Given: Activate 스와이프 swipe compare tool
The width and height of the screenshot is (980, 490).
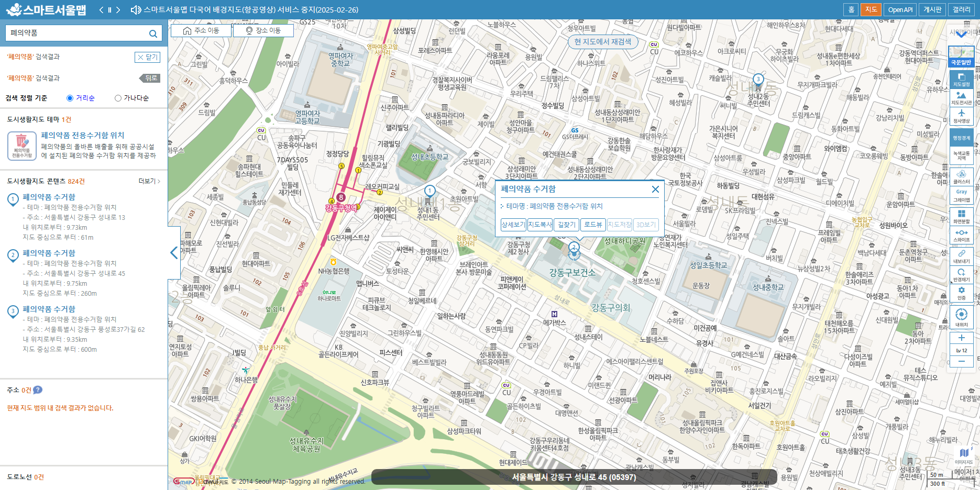Looking at the screenshot, I should pyautogui.click(x=961, y=235).
